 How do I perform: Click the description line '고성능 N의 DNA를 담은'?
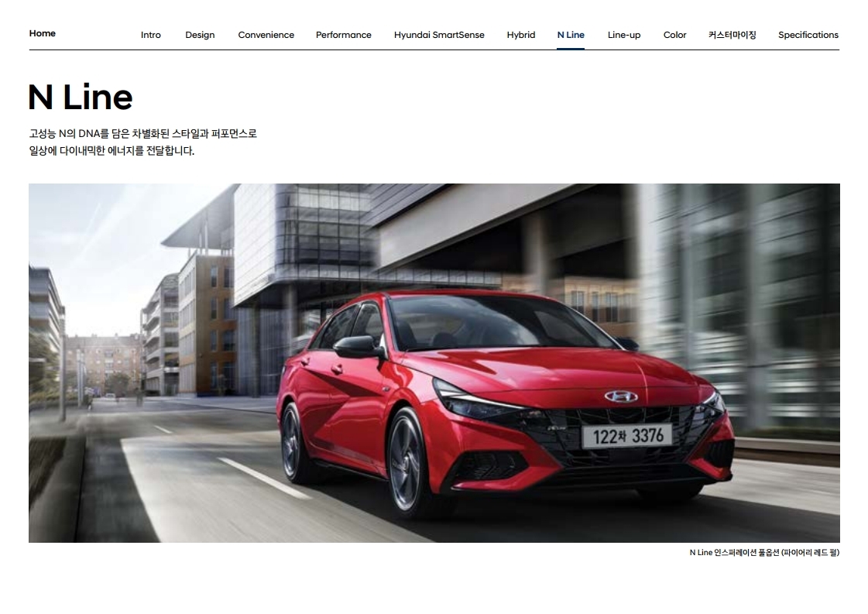(x=79, y=133)
